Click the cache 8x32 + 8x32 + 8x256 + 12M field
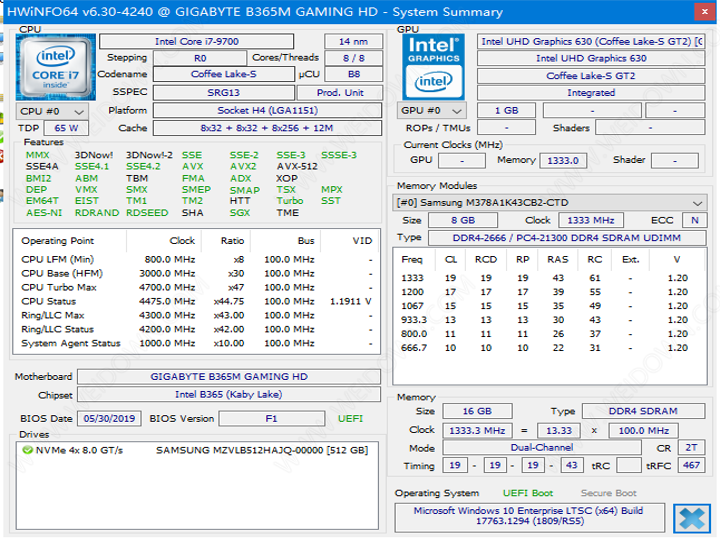This screenshot has width=720, height=540. coord(267,128)
